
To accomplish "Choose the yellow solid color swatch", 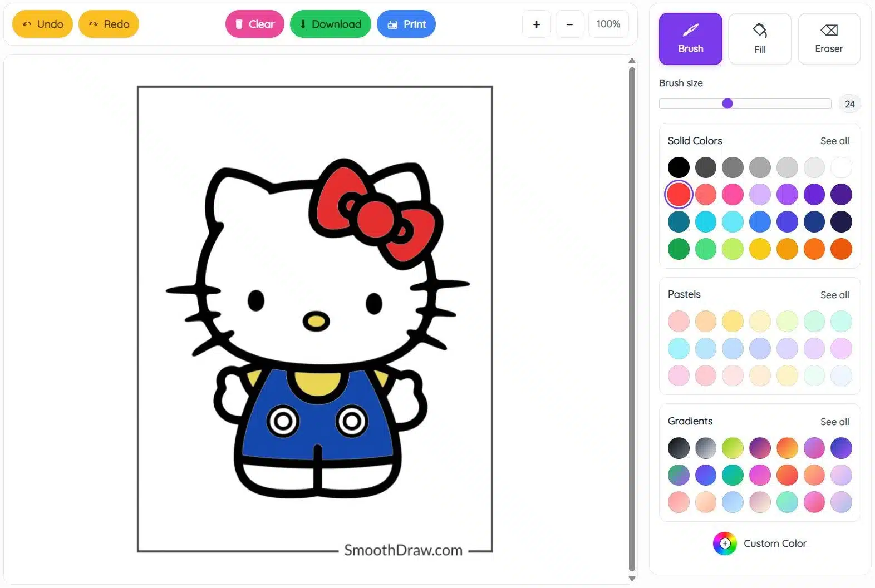I will pos(760,249).
